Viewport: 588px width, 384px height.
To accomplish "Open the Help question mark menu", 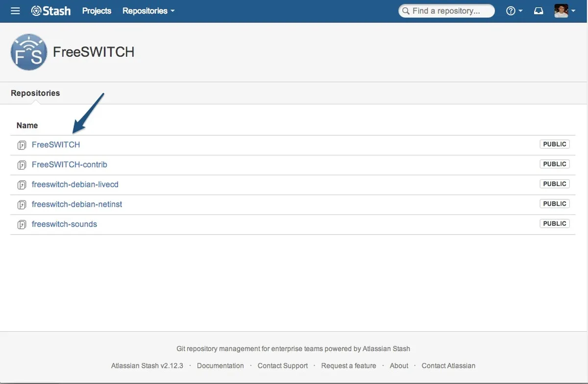I will pyautogui.click(x=514, y=11).
